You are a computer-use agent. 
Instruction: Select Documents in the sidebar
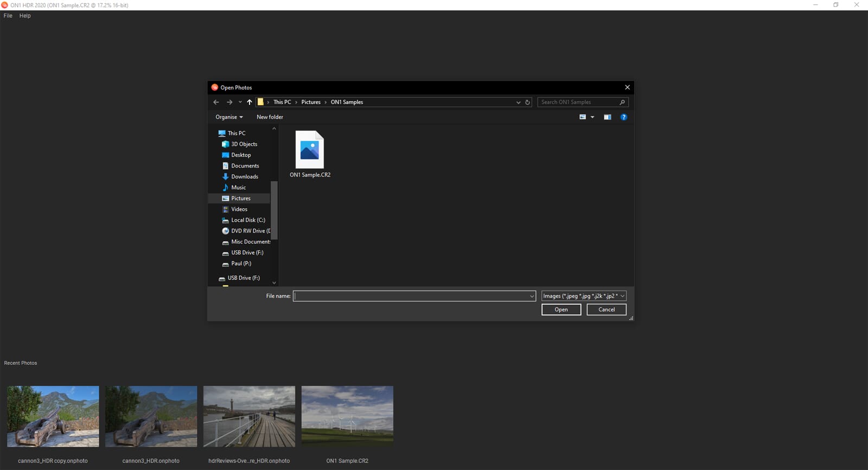[x=245, y=166]
